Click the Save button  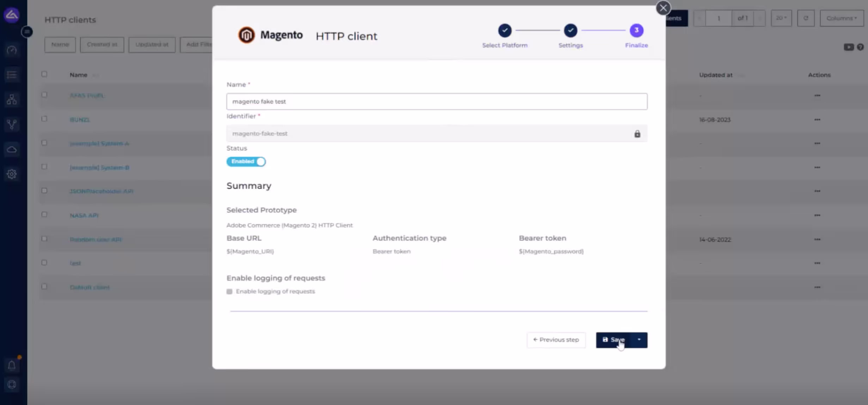[x=613, y=340]
